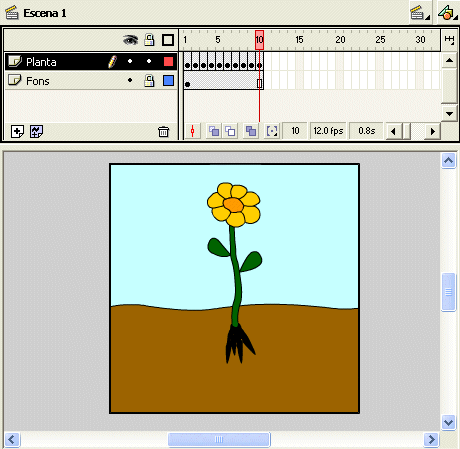Viewport: 460px width, 449px height.
Task: Click the Escena 1 scene label
Action: (x=45, y=13)
